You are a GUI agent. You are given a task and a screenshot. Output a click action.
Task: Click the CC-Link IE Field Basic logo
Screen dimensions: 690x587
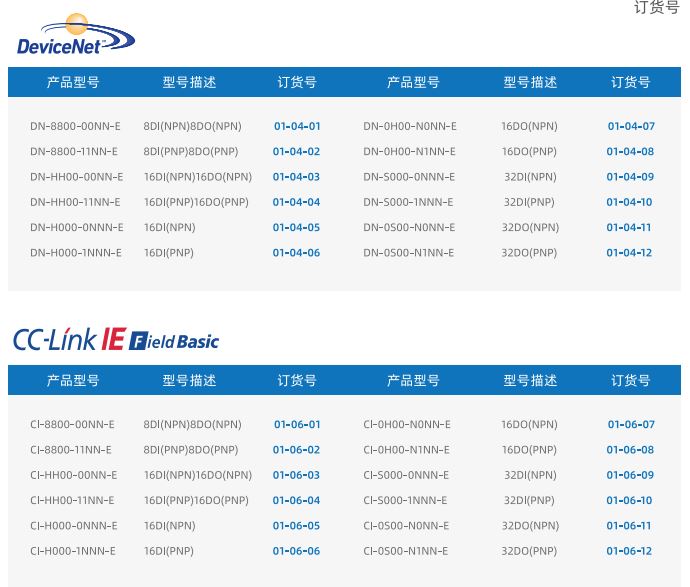[x=116, y=339]
